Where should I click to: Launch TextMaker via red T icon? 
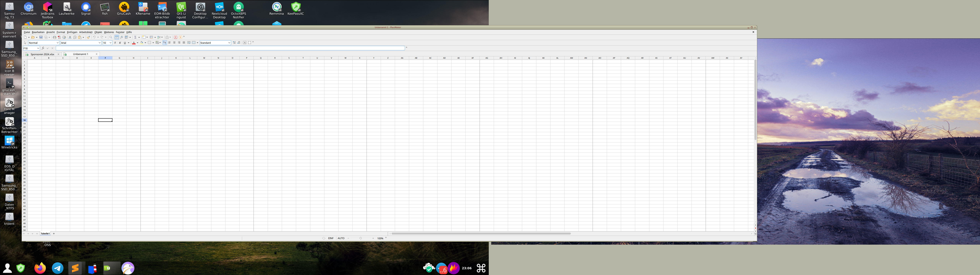point(176,37)
